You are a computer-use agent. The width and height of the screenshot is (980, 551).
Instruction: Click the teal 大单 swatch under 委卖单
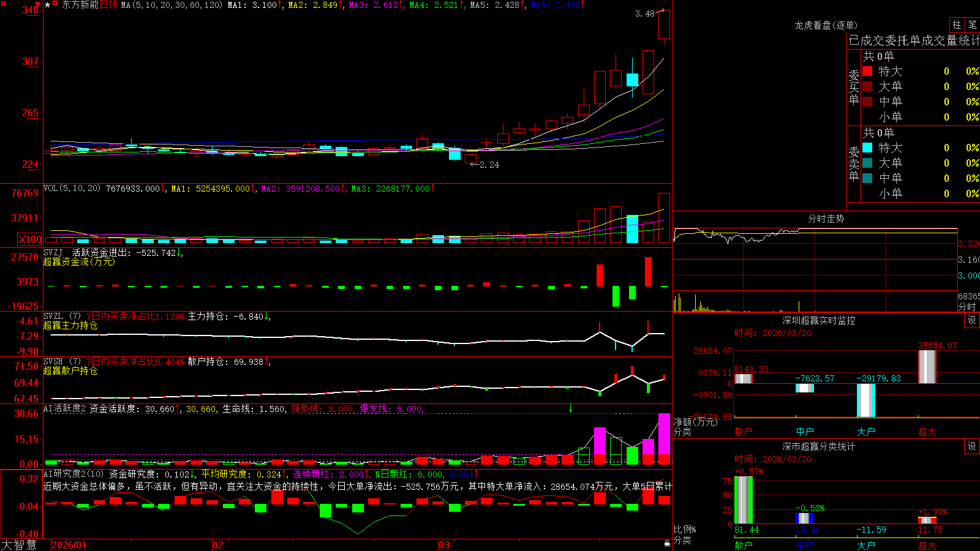(867, 163)
